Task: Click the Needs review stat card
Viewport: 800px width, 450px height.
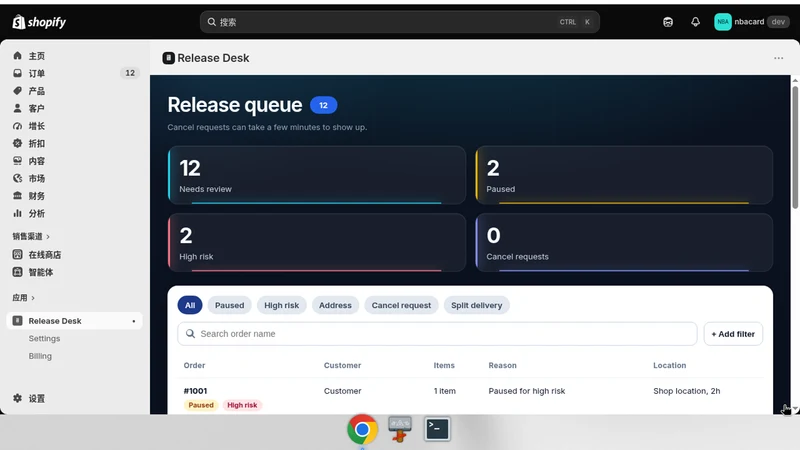Action: tap(317, 175)
